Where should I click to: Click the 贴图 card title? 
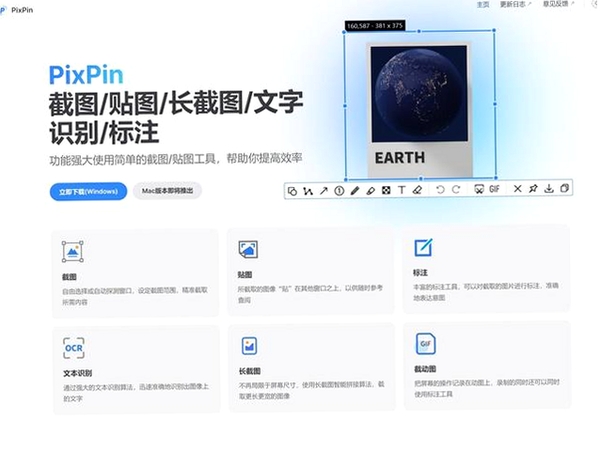[245, 274]
